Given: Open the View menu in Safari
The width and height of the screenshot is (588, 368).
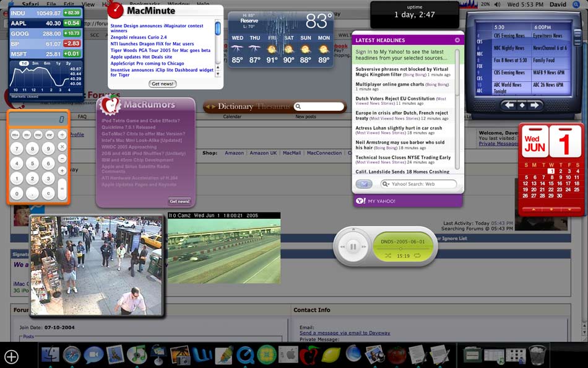Looking at the screenshot, I should pyautogui.click(x=88, y=4).
